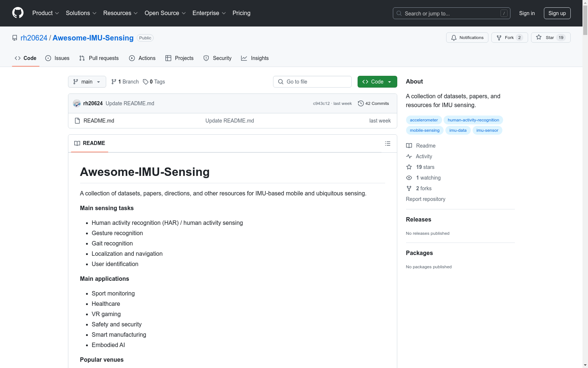Click the human-activity-recognition topic tag
588x368 pixels.
(473, 120)
